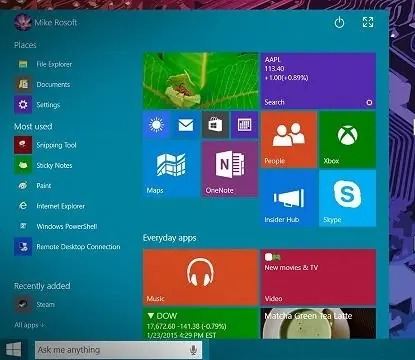Viewport: 415px width, 360px height.
Task: Open the green leaf photo tile
Action: coord(201,81)
